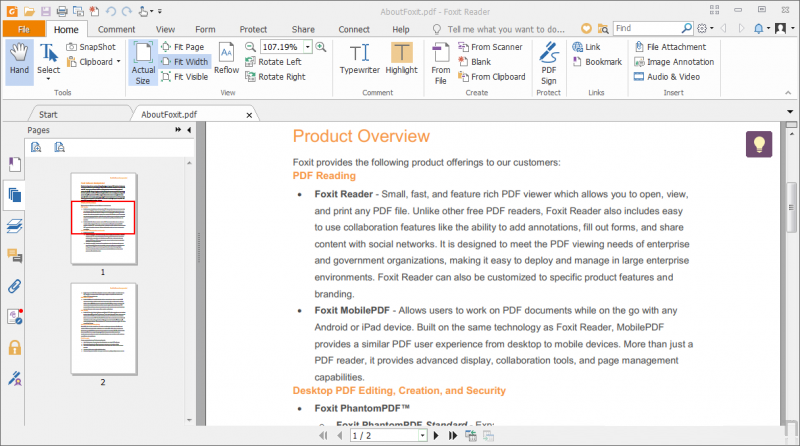Click the Bookmark button
Viewport: 800px width, 446px height.
(x=596, y=62)
